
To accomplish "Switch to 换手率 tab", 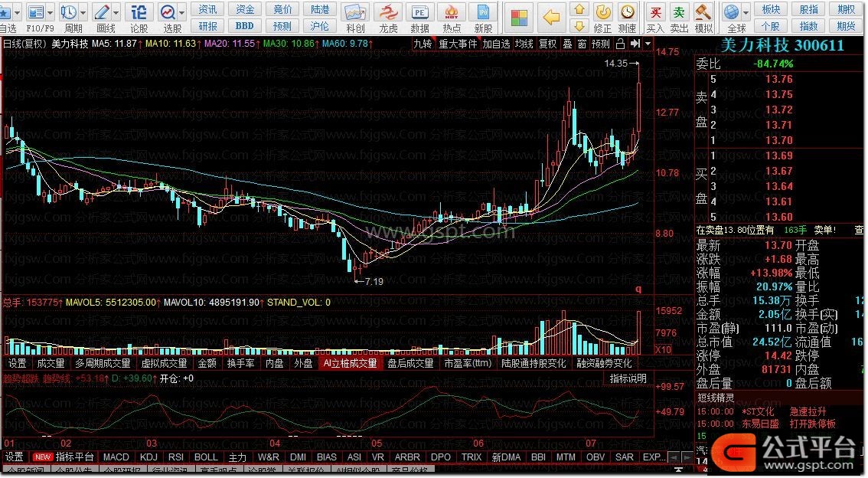I will click(241, 363).
